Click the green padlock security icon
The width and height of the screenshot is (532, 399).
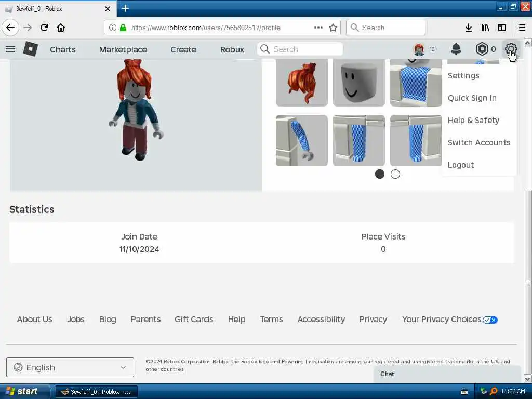tap(123, 28)
